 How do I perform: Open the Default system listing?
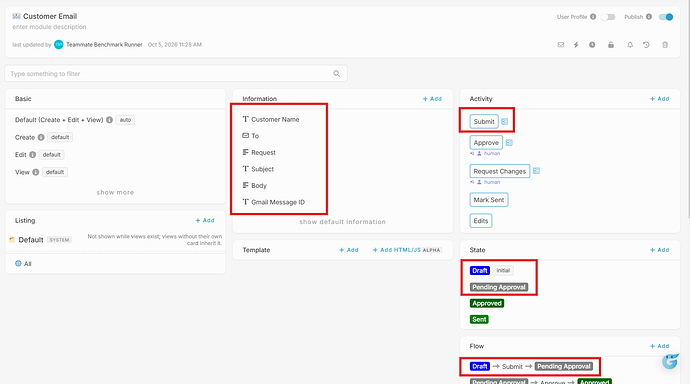coord(31,240)
